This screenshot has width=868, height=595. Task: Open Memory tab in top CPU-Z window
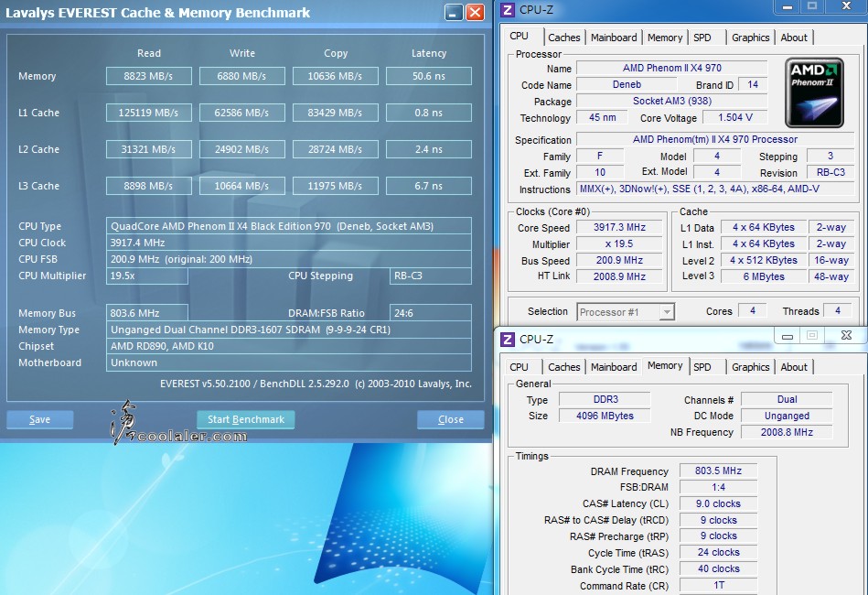[664, 38]
